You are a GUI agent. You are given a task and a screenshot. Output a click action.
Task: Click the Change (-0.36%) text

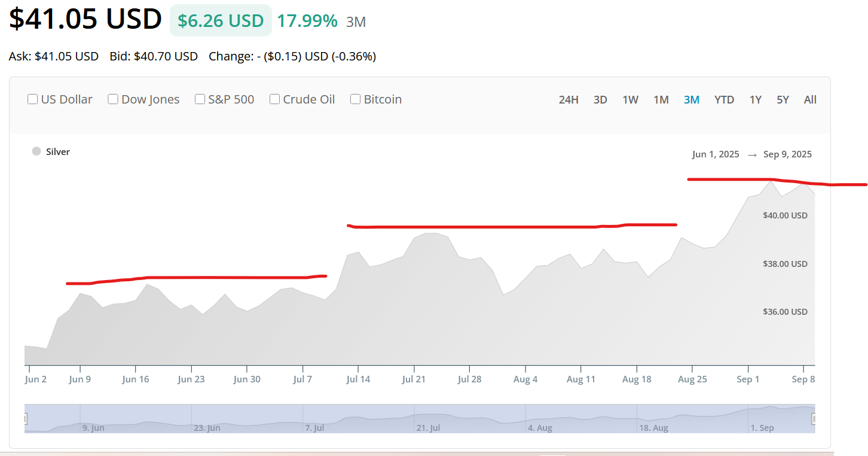point(292,56)
